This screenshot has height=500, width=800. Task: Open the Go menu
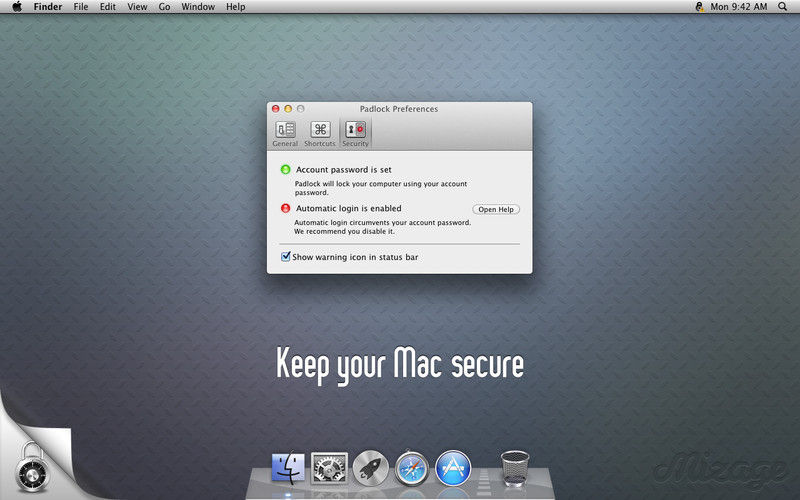pyautogui.click(x=164, y=7)
